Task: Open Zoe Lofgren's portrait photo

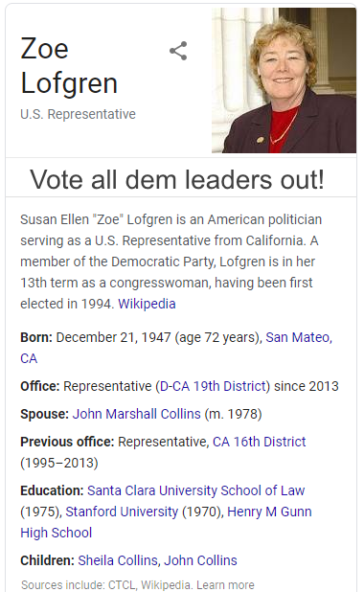Action: coord(284,80)
